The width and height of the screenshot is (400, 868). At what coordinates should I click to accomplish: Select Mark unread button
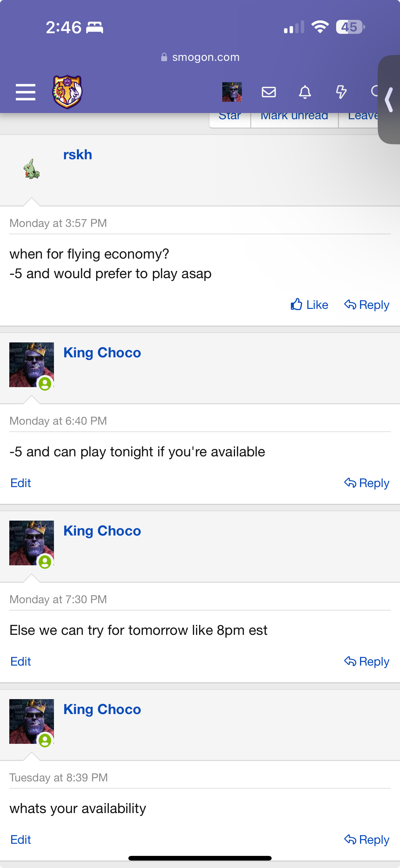point(294,116)
